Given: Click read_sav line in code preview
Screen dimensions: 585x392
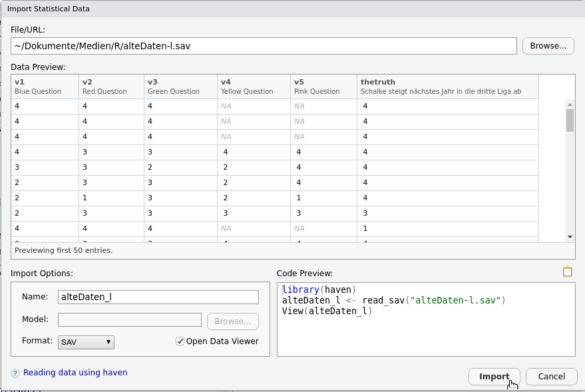Looking at the screenshot, I should tap(393, 300).
